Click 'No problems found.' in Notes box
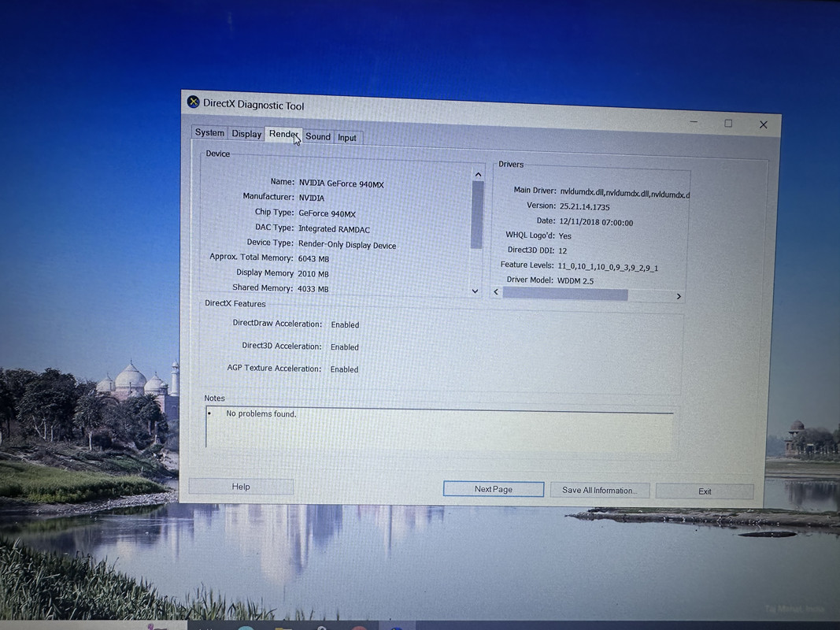The image size is (840, 630). [x=261, y=413]
